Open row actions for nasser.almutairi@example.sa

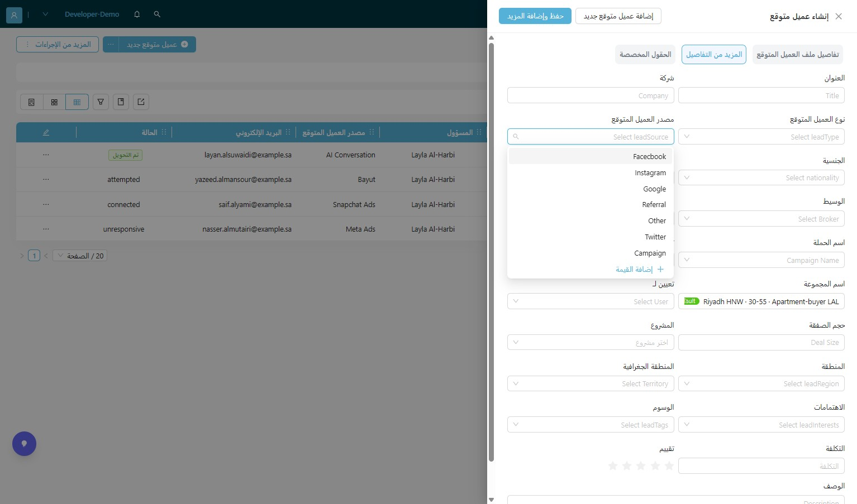pyautogui.click(x=46, y=229)
